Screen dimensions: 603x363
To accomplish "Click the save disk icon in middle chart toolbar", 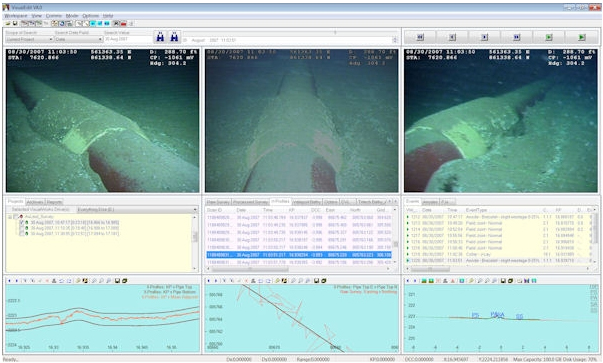I will point(316,281).
